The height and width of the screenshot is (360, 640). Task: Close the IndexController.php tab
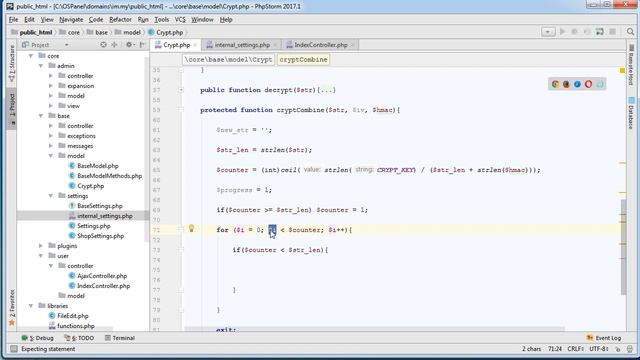pos(352,45)
